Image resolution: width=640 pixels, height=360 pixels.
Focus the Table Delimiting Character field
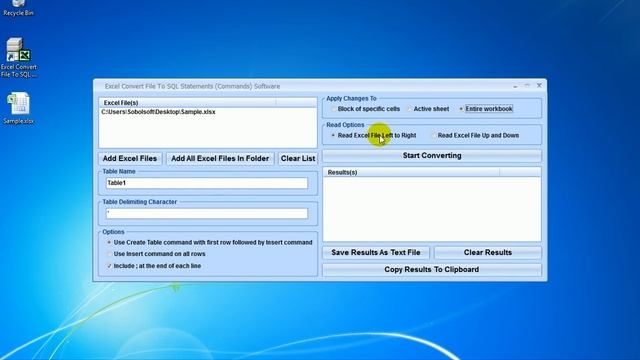pyautogui.click(x=207, y=213)
